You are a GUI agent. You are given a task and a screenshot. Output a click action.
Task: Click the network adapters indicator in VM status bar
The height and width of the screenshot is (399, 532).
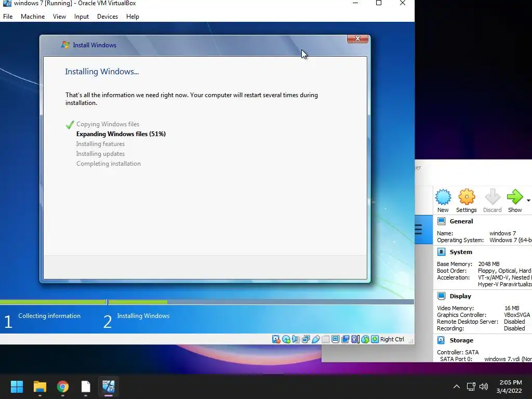point(305,339)
